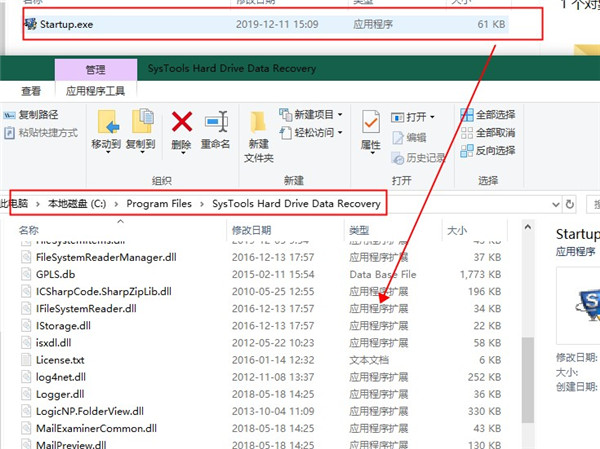Expand the 复制到 dropdown arrow
This screenshot has width=600, height=449.
[x=142, y=152]
